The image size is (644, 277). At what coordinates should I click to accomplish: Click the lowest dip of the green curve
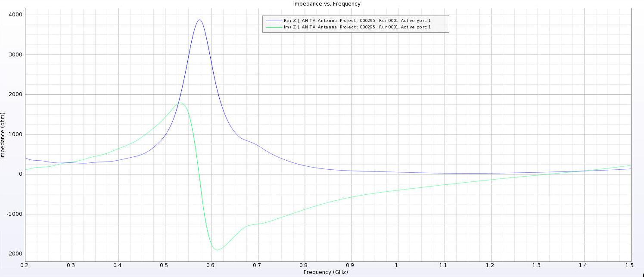[217, 250]
